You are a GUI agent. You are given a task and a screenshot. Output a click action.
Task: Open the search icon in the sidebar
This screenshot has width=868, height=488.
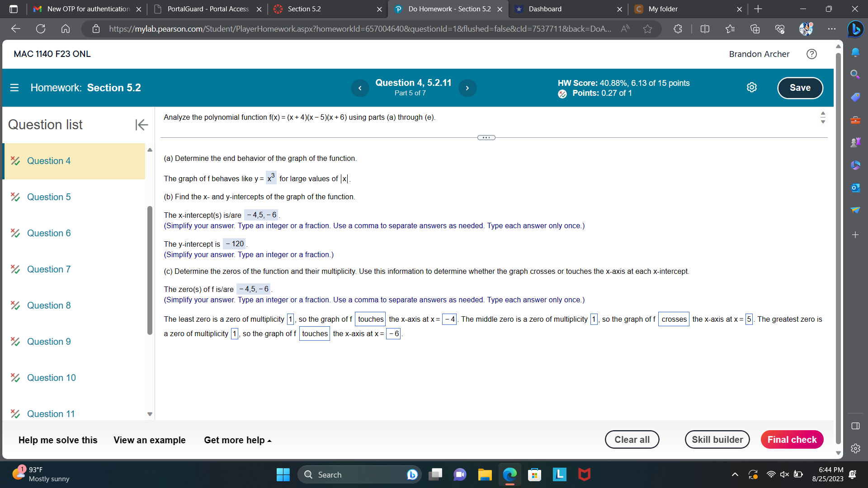click(x=855, y=74)
